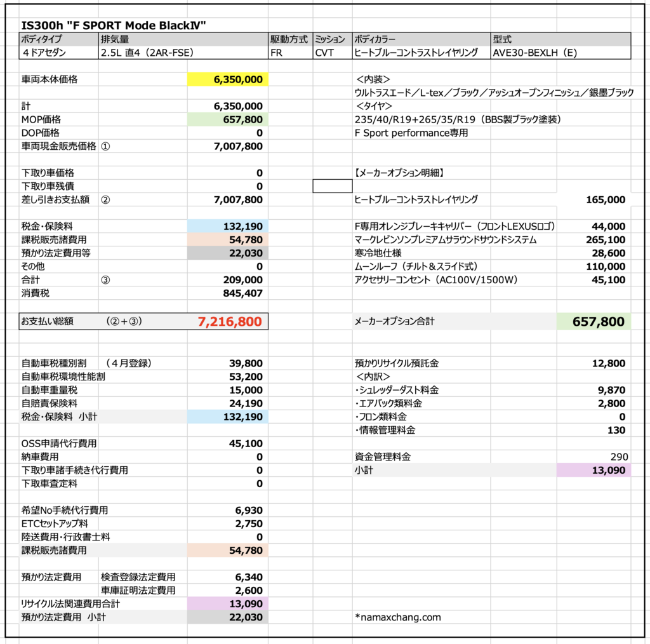Screen dimensions: 650x644
Task: Click the ETCセットアップ料 value 2,750
Action: [249, 524]
